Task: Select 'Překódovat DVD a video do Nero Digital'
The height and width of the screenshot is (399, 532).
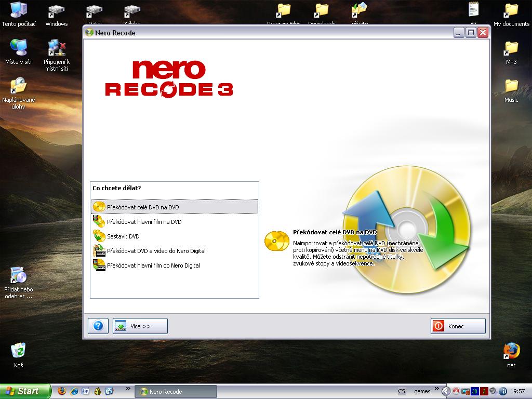Action: 175,251
